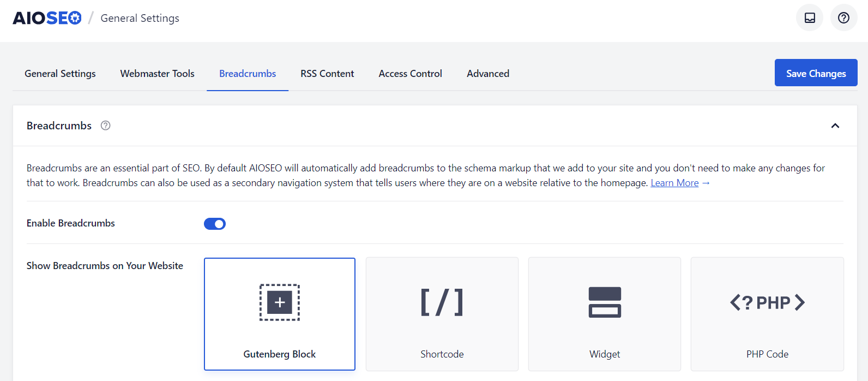Click the Shortcode brackets icon
The image size is (868, 381).
(442, 302)
